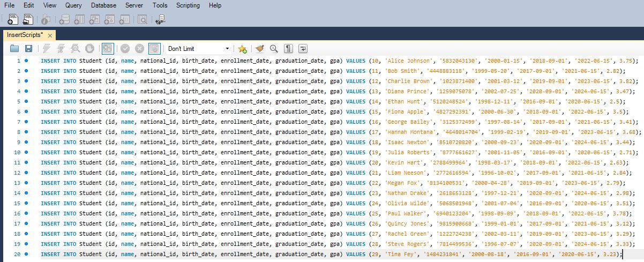This screenshot has height=262, width=644.
Task: Open the object inspector info icon
Action: tap(46, 19)
